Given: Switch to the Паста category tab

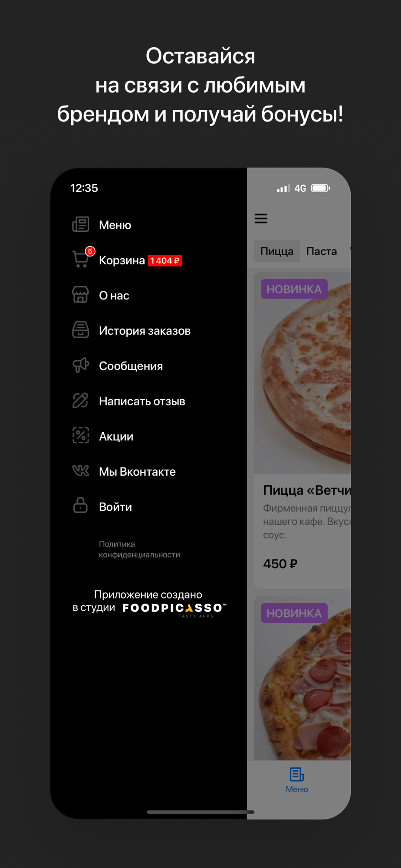Looking at the screenshot, I should [322, 251].
